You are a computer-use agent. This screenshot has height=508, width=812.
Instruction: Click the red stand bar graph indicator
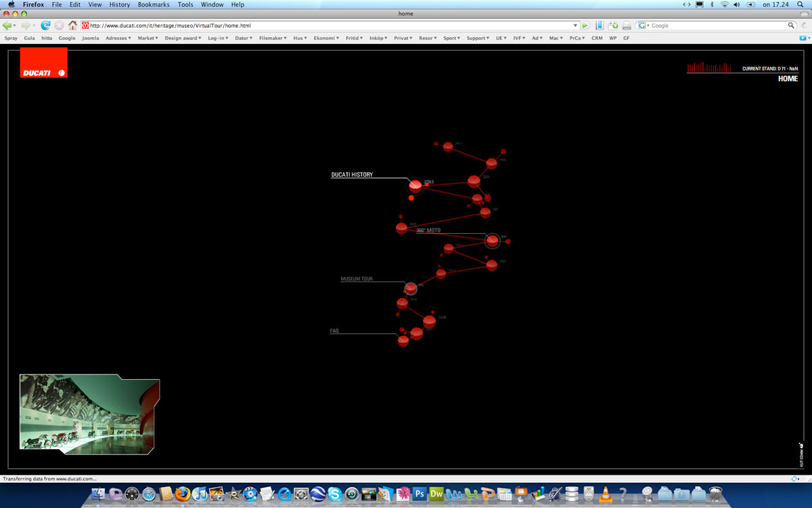[708, 67]
